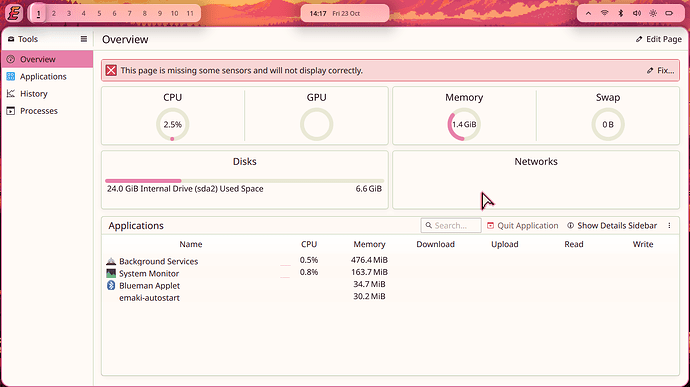Switch to workspace 3
The height and width of the screenshot is (387, 690).
coord(69,14)
